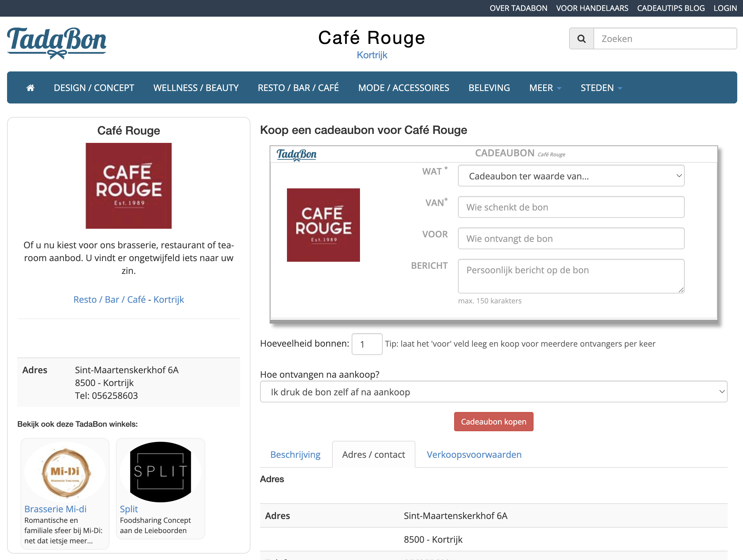Viewport: 743px width, 560px height.
Task: Click the LOGIN link in top bar
Action: (725, 8)
